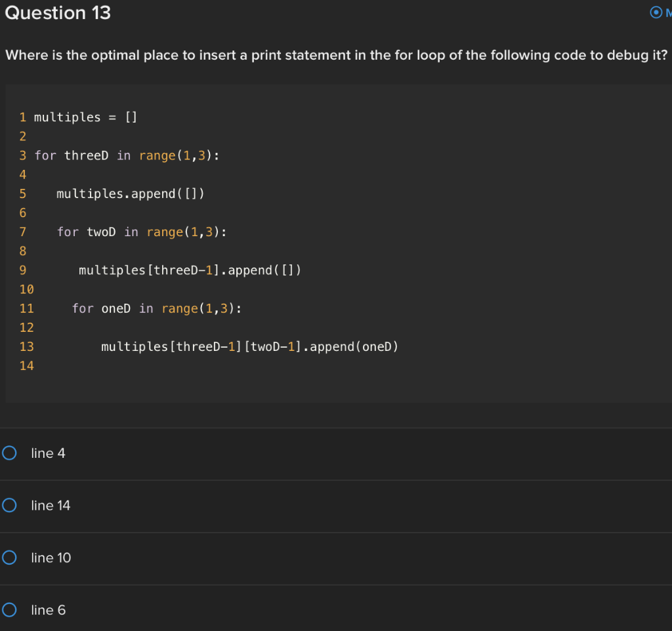This screenshot has width=672, height=631.
Task: Click the "Question 13" heading
Action: pyautogui.click(x=58, y=13)
